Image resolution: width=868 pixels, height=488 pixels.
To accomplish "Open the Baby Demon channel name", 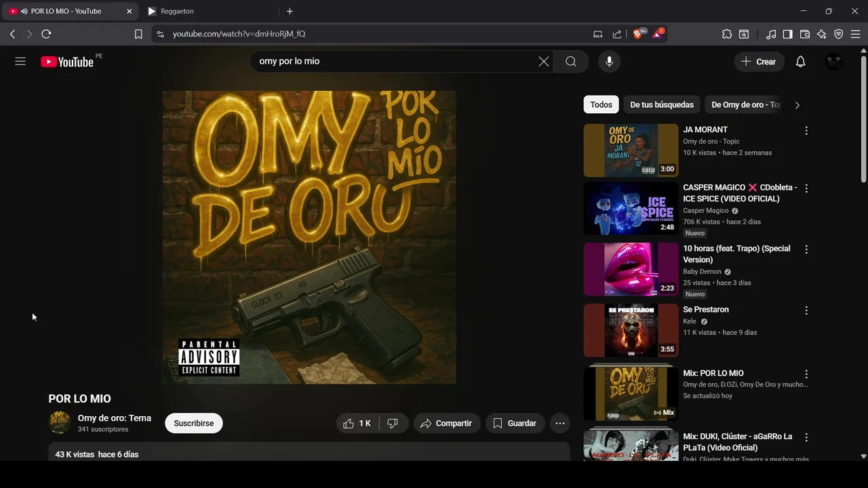I will tap(702, 272).
